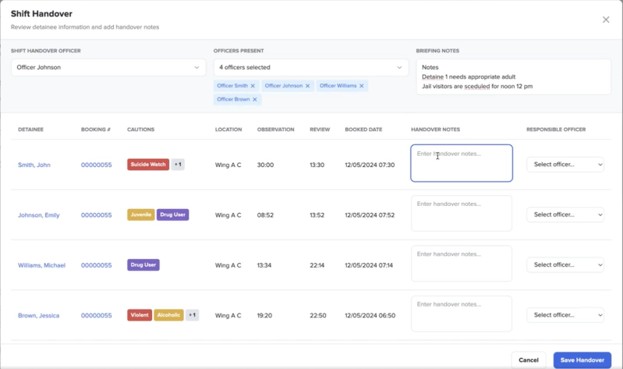Image resolution: width=623 pixels, height=369 pixels.
Task: Click the Alcoholic caution badge
Action: 169,315
